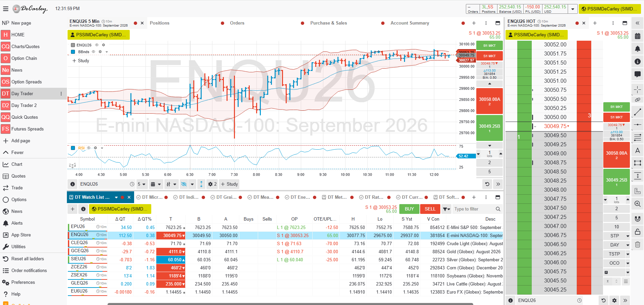The width and height of the screenshot is (644, 305).
Task: Open BBnds study settings gear
Action: (x=100, y=52)
